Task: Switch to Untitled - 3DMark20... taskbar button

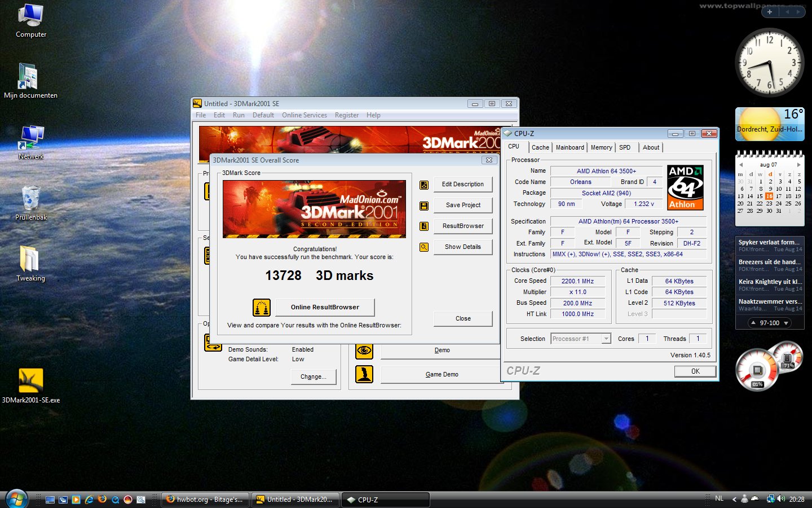Action: click(x=295, y=500)
